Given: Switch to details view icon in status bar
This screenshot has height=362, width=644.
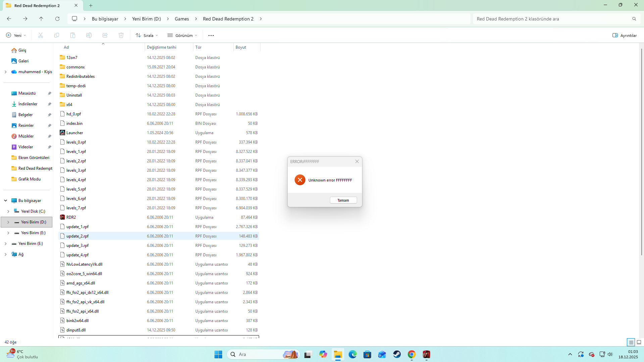Looking at the screenshot, I should (631, 342).
